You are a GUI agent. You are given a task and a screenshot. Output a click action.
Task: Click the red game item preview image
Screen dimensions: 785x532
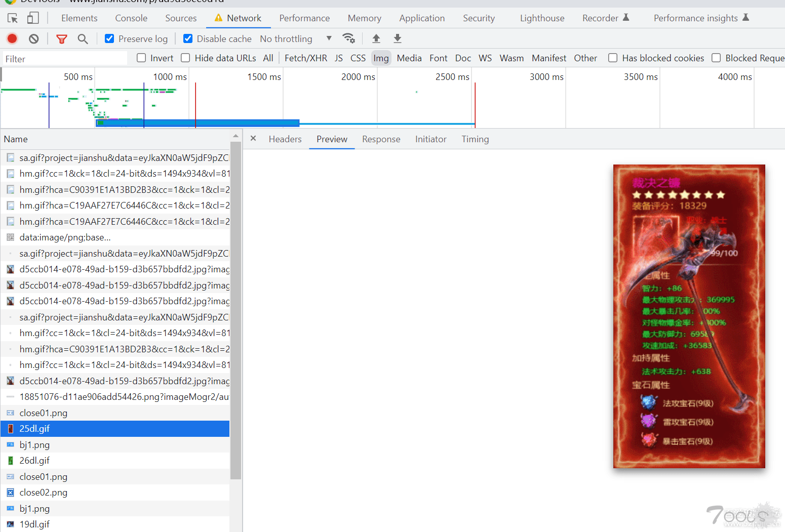click(x=689, y=316)
